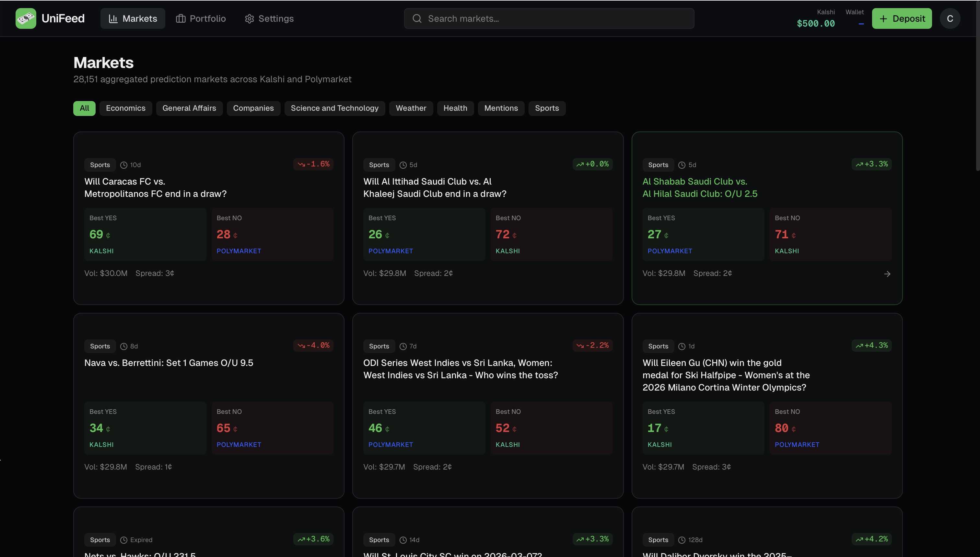This screenshot has height=557, width=980.
Task: Click the arrow icon on the Al Shabab card
Action: pyautogui.click(x=887, y=274)
